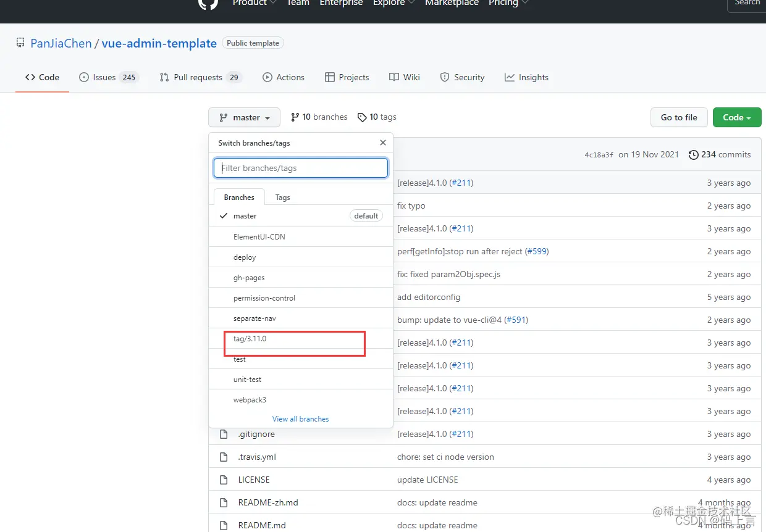Viewport: 766px width, 532px height.
Task: Select the unit-test branch
Action: click(301, 379)
